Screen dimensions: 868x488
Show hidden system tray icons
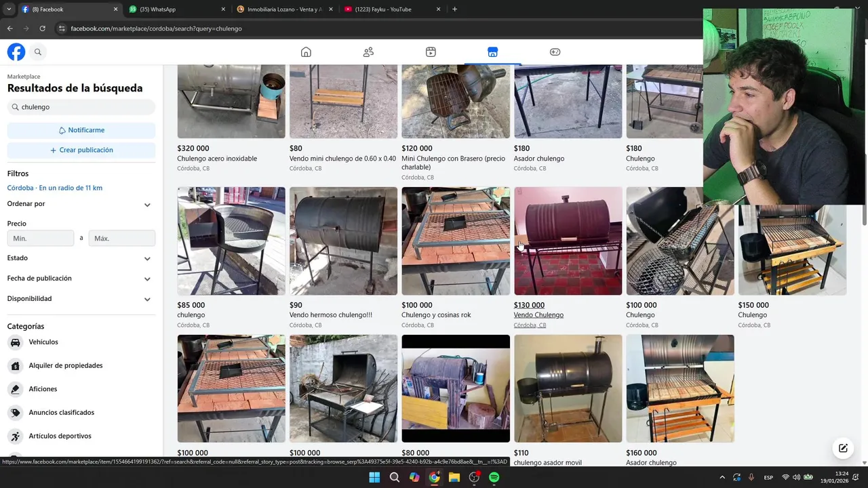point(722,477)
